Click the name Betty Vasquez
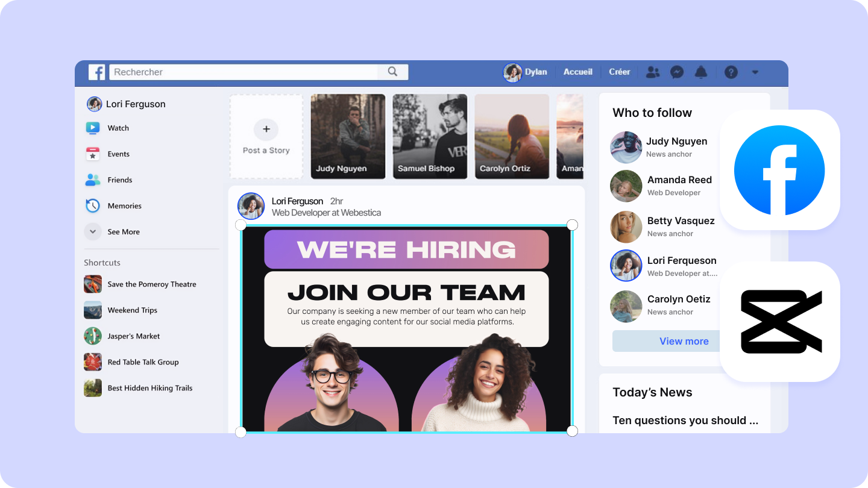 (681, 221)
